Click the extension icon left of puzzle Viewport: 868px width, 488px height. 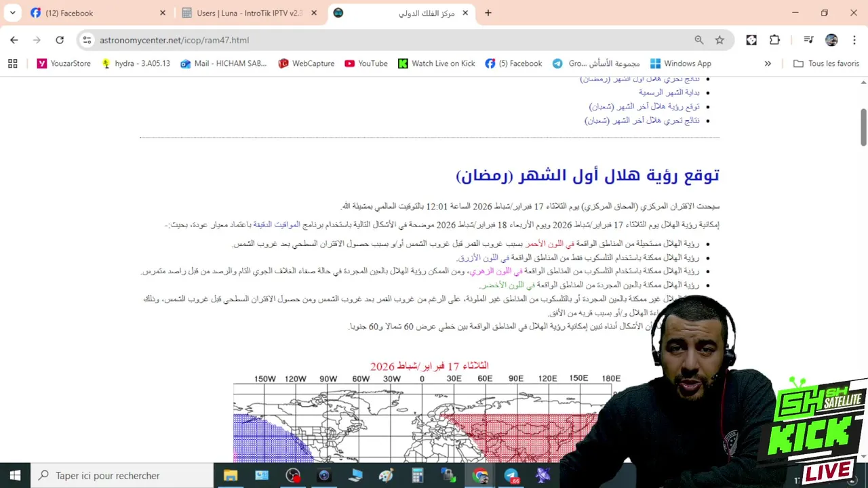click(751, 40)
